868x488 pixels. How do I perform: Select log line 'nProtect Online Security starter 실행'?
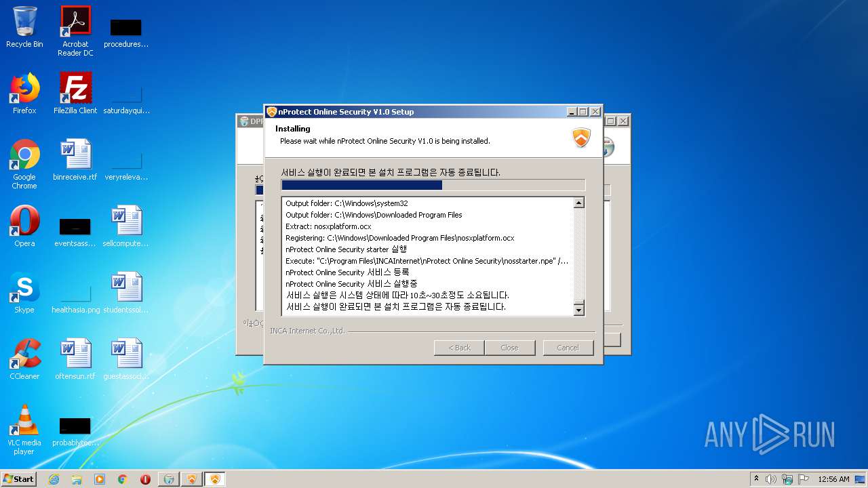coord(346,249)
